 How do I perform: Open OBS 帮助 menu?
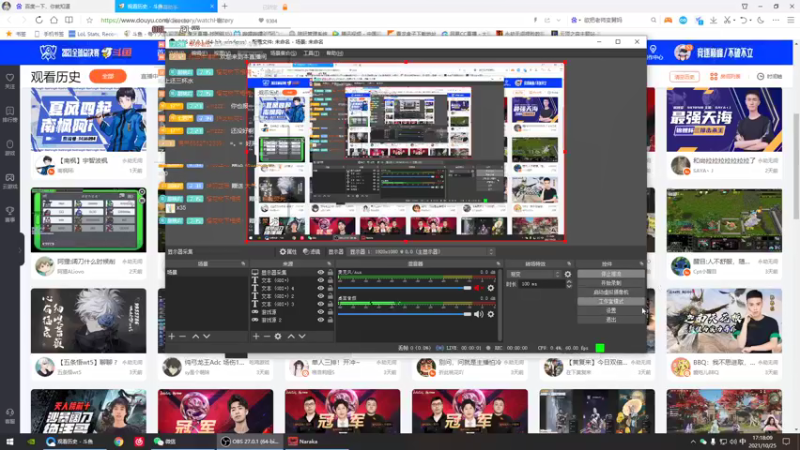(335, 53)
